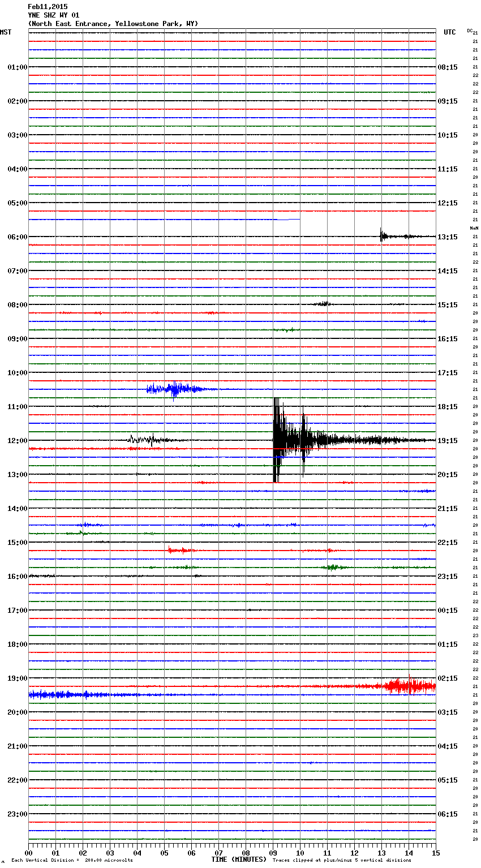The image size is (481, 868).
Task: Click the 21:15 UTC time label
Action: 448,509
